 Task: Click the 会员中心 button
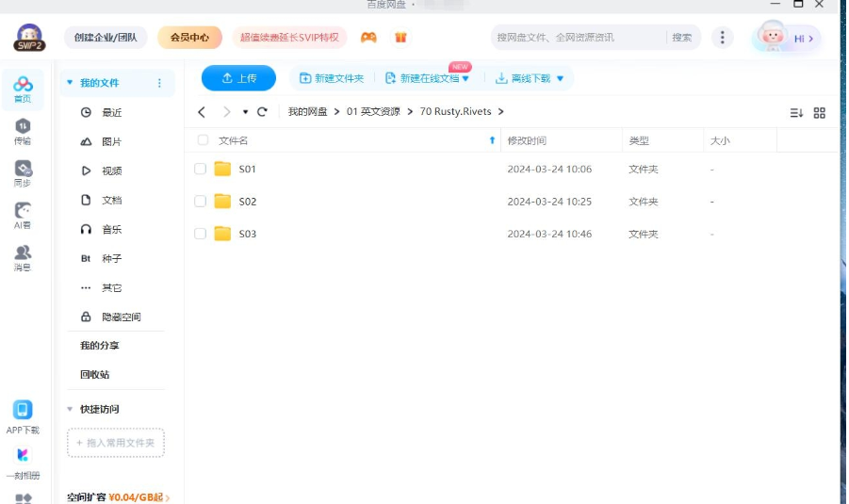click(189, 38)
